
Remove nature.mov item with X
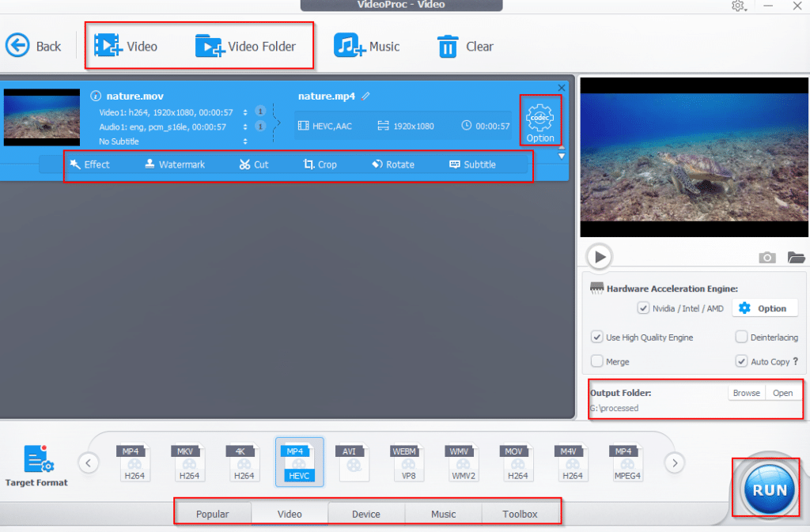[x=562, y=88]
